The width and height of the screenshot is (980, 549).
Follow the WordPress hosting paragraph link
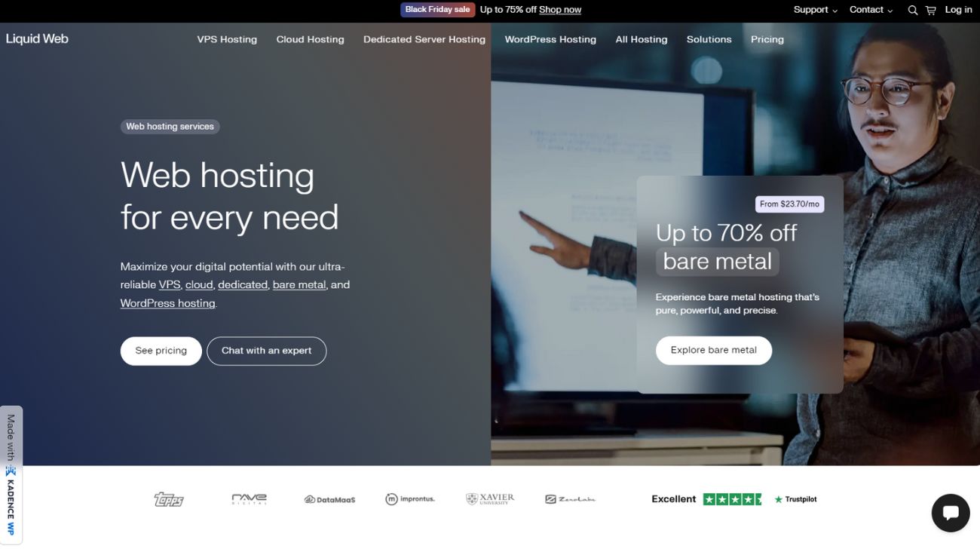click(x=168, y=303)
